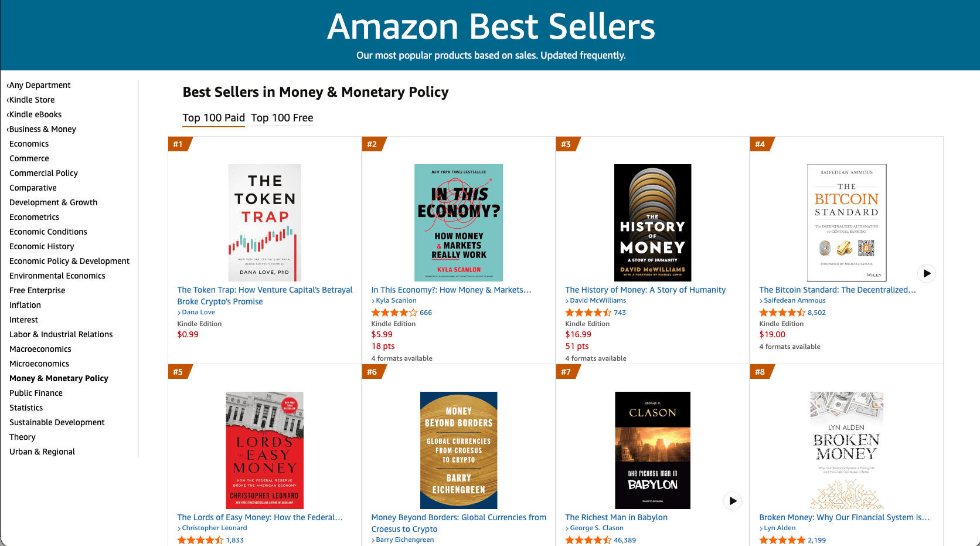Navigate back to Kindle eBooks category
Screen dimensions: 980x546
pyautogui.click(x=34, y=114)
